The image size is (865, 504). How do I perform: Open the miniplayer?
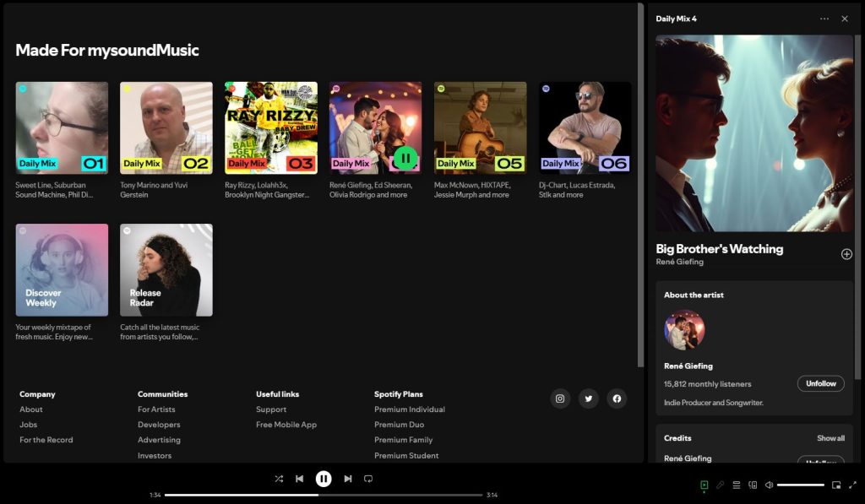click(x=836, y=485)
